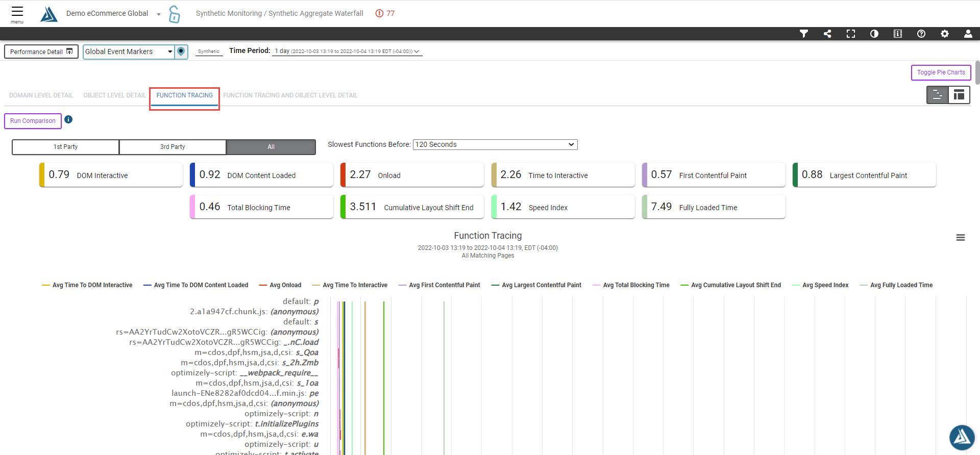980x455 pixels.
Task: Click the share icon in toolbar
Action: (827, 34)
